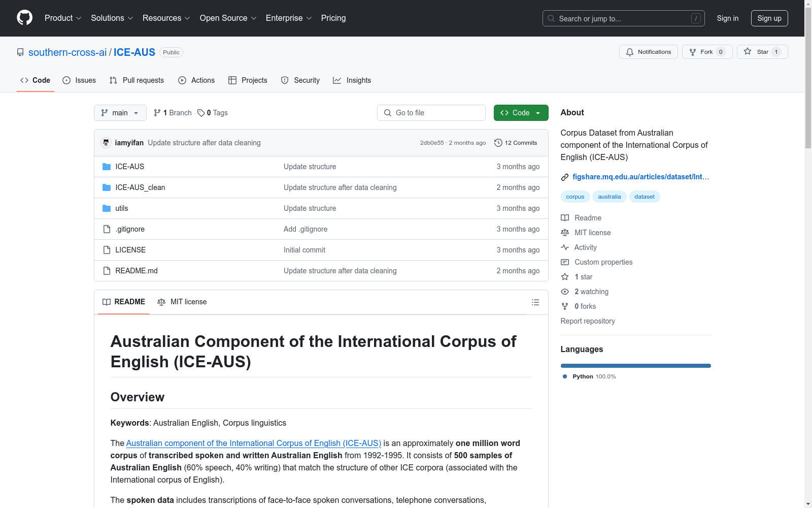
Task: Click the corpus topic tag
Action: (x=575, y=197)
